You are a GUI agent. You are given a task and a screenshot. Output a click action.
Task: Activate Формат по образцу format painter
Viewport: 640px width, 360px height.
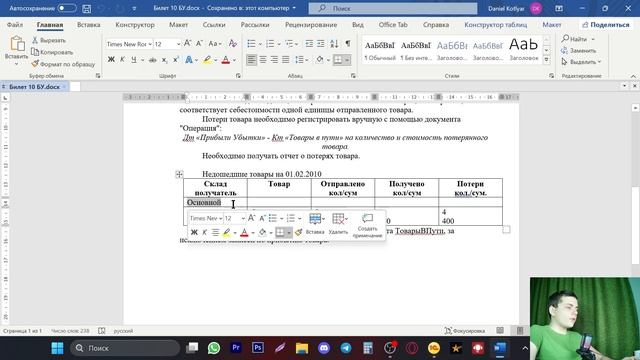63,64
